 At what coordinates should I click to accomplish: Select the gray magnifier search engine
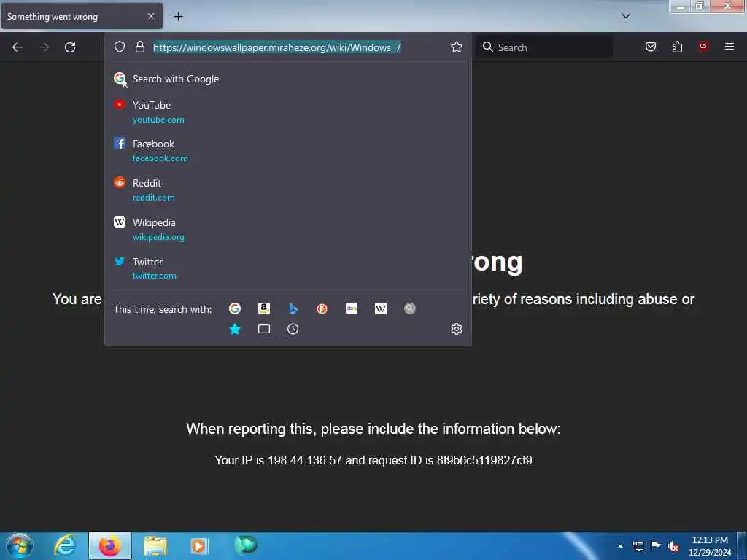pyautogui.click(x=410, y=308)
